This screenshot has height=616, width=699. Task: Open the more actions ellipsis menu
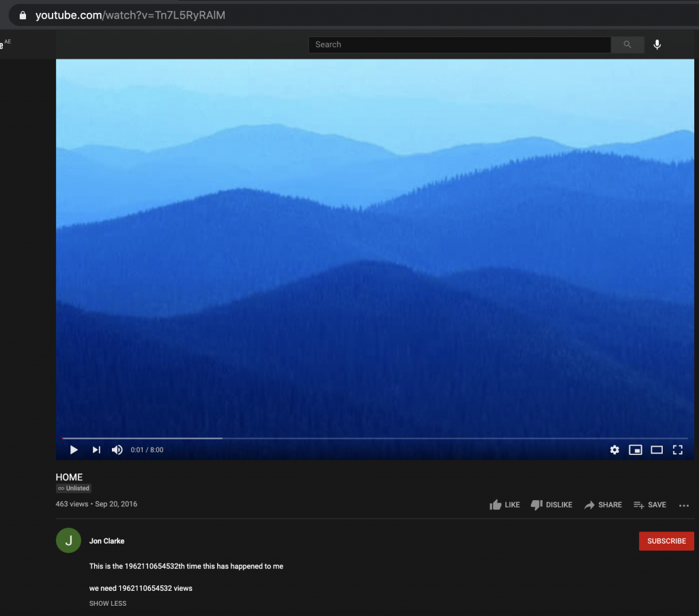684,505
